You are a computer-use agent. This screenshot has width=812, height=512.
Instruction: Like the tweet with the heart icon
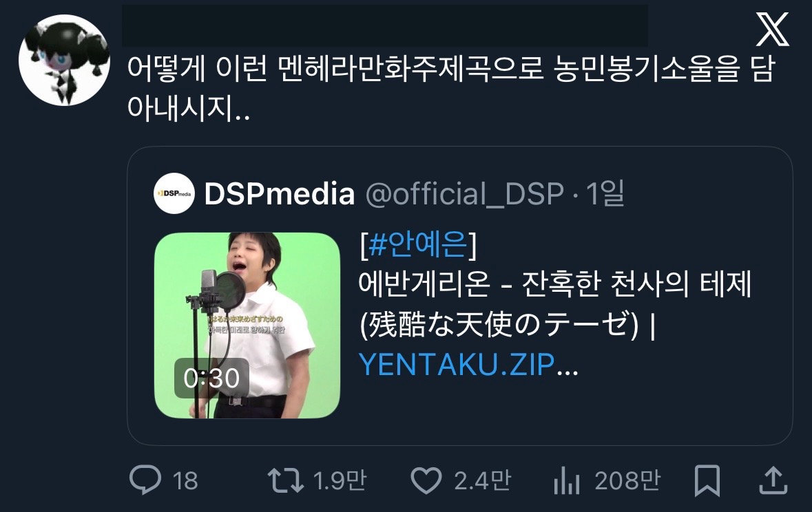[426, 480]
